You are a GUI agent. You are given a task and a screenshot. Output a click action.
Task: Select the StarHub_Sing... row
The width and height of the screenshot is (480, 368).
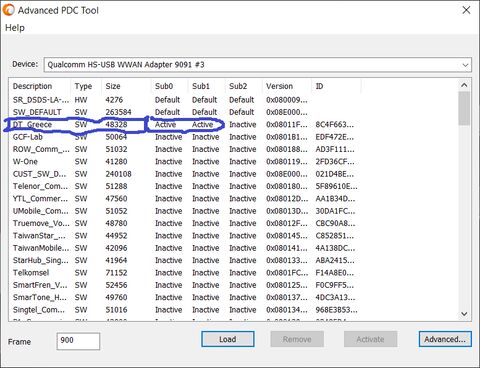[185, 260]
